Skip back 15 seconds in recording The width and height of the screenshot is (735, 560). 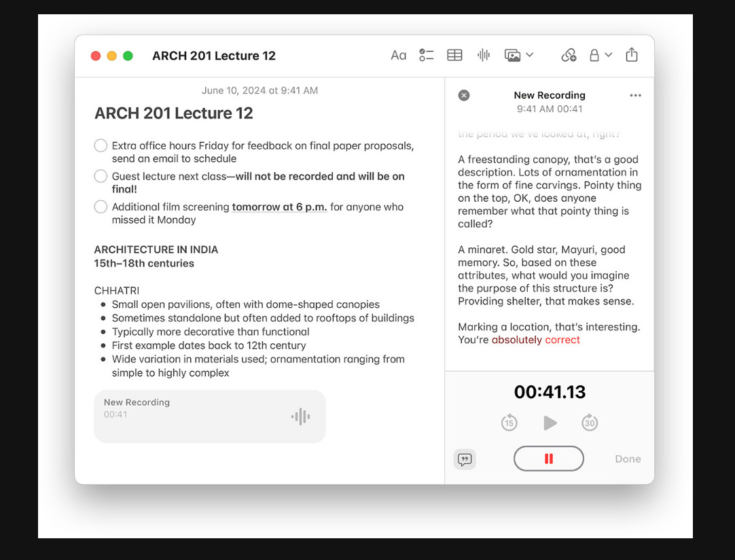coord(509,423)
